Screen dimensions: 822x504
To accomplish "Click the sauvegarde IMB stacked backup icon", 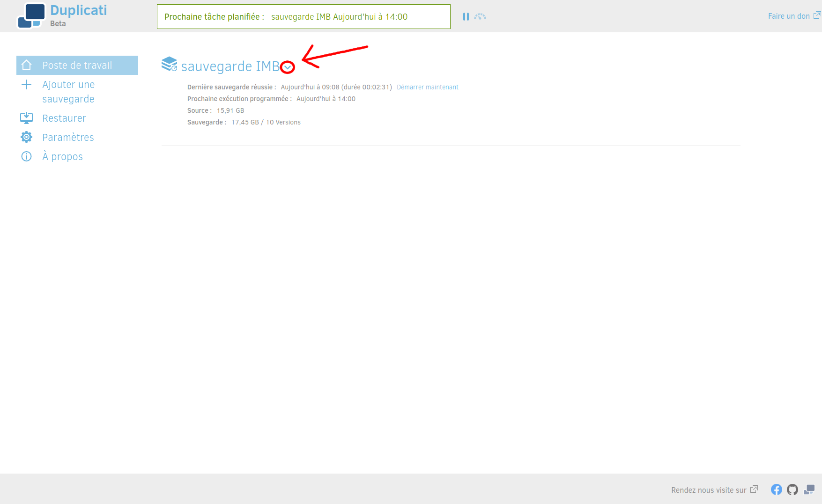I will pyautogui.click(x=169, y=64).
